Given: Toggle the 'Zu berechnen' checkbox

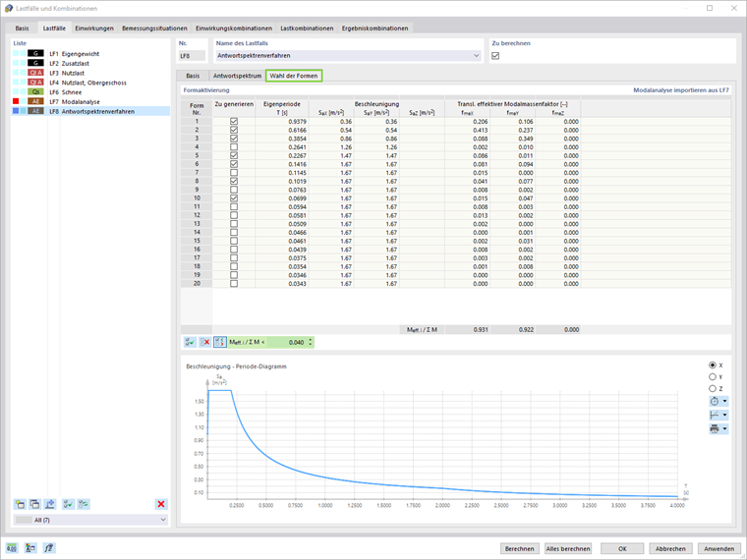Looking at the screenshot, I should pos(495,56).
